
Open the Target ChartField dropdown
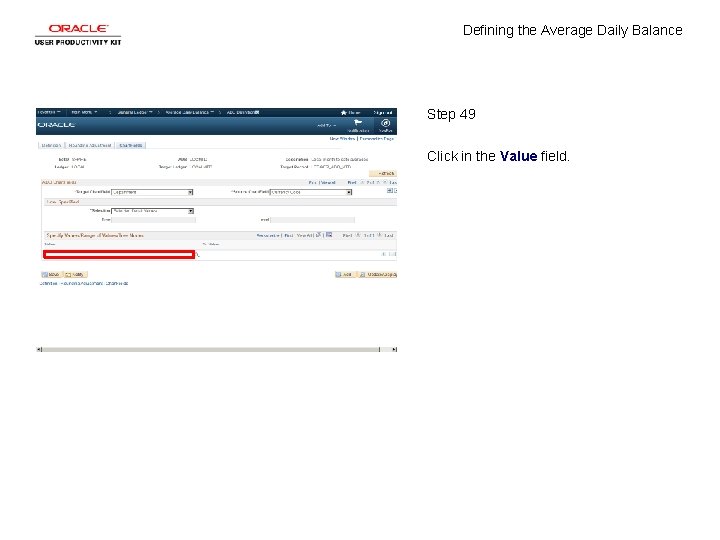[152, 192]
